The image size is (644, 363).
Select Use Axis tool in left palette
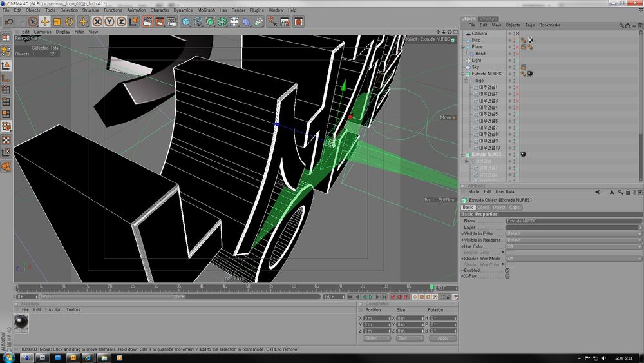[x=6, y=78]
